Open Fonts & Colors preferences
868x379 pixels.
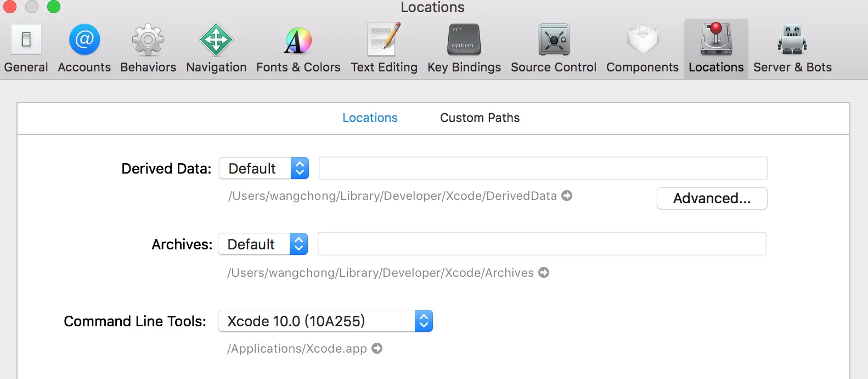[x=298, y=49]
